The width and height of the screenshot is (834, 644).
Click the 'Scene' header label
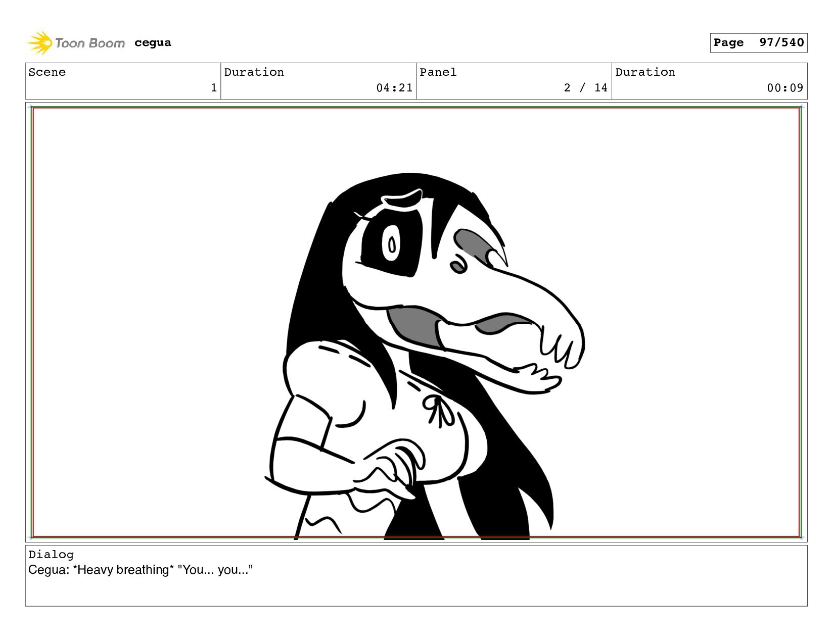click(x=47, y=72)
